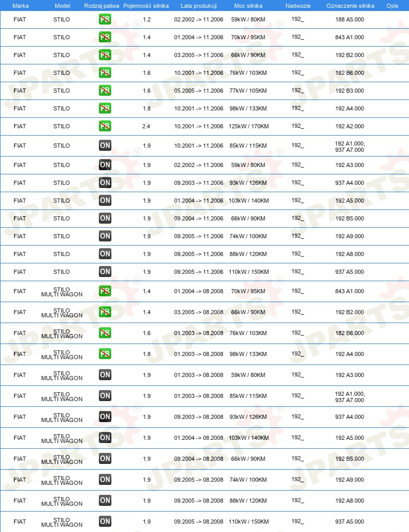Image resolution: width=409 pixels, height=532 pixels.
Task: Click ON icon in Multi Wagon 103kW / 140KM row
Action: pos(105,438)
